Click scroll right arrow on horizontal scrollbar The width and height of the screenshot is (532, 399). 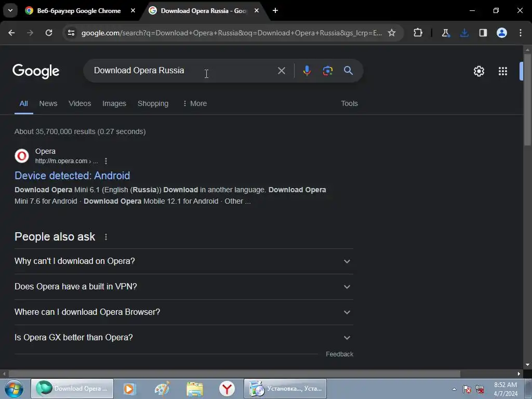519,374
